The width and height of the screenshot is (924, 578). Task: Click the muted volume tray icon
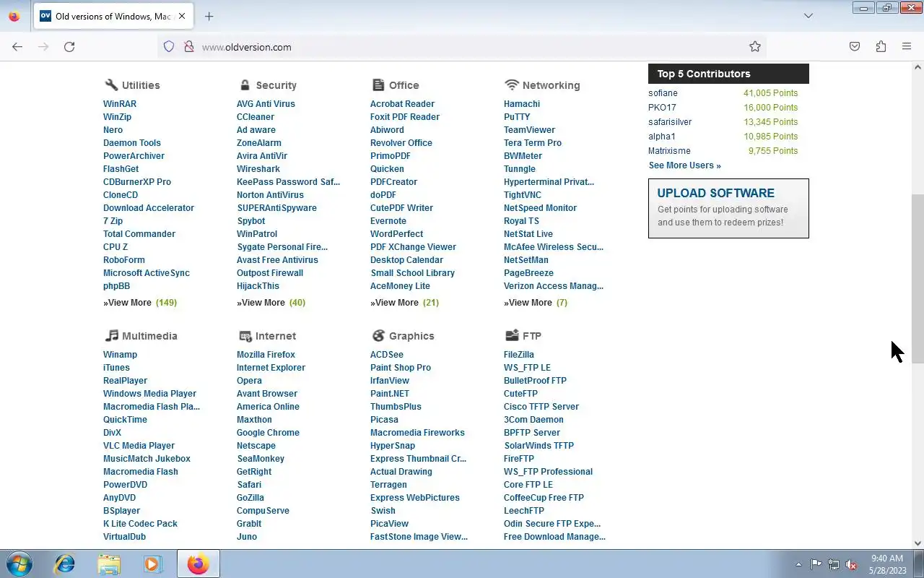852,564
